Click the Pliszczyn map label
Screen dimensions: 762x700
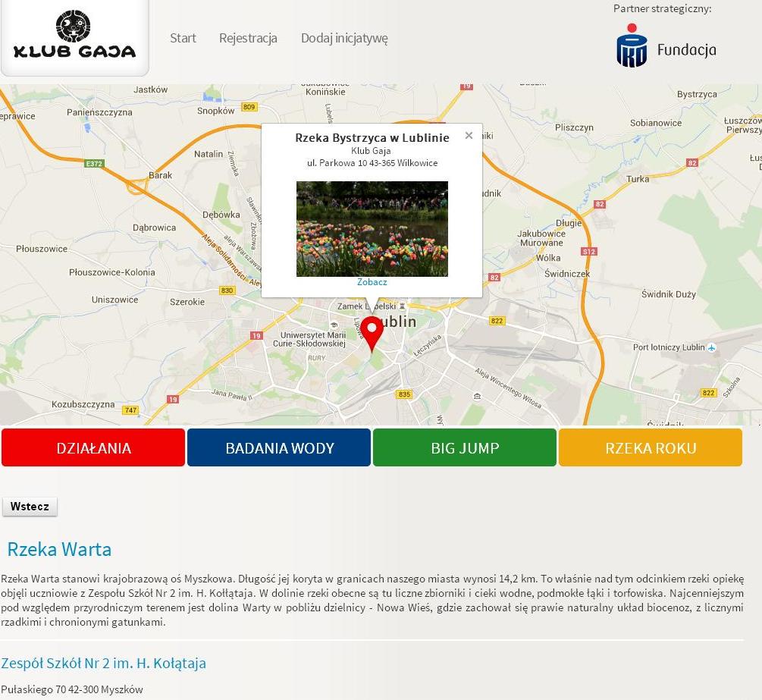pos(574,127)
